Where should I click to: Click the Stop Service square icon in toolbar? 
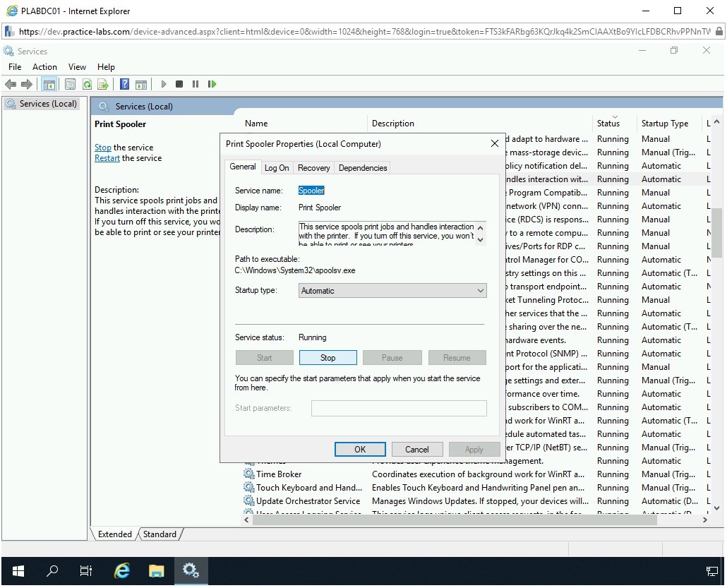179,84
